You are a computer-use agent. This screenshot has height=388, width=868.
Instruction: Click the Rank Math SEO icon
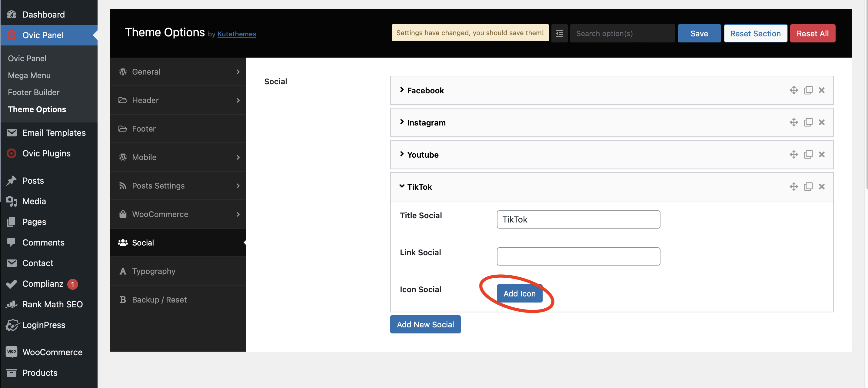(x=12, y=304)
